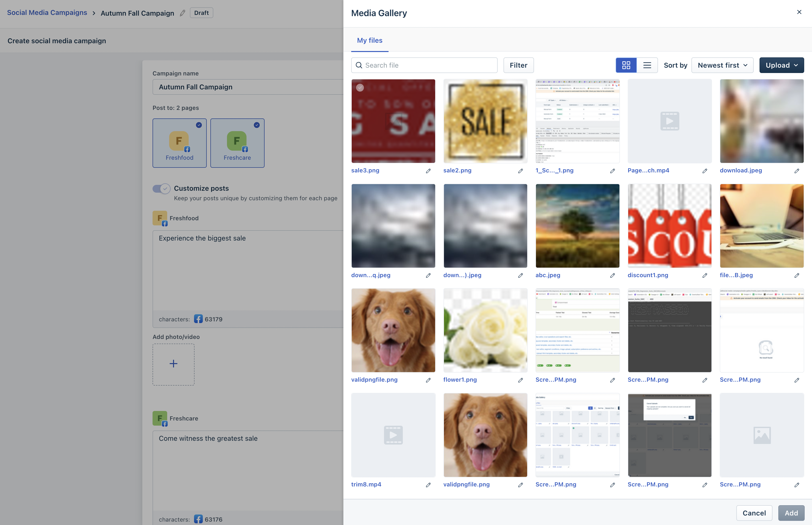Click pencil icon next to trim8.mp4

(428, 485)
